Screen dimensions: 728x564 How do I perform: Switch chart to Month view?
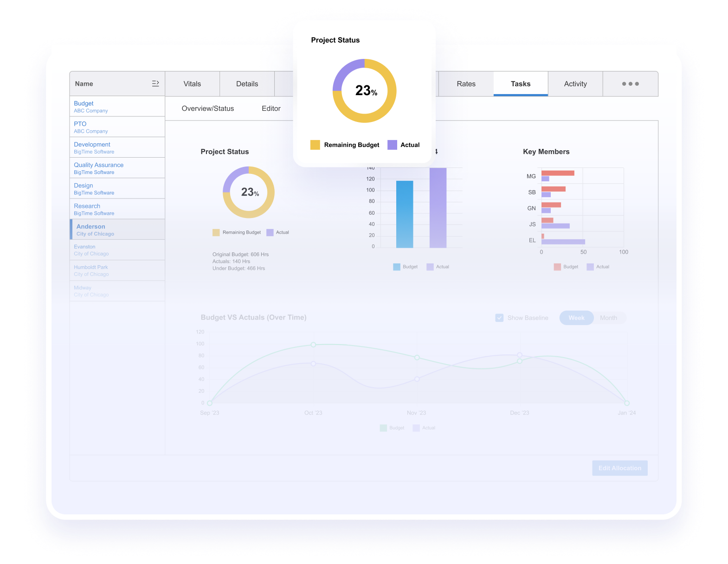click(x=608, y=318)
